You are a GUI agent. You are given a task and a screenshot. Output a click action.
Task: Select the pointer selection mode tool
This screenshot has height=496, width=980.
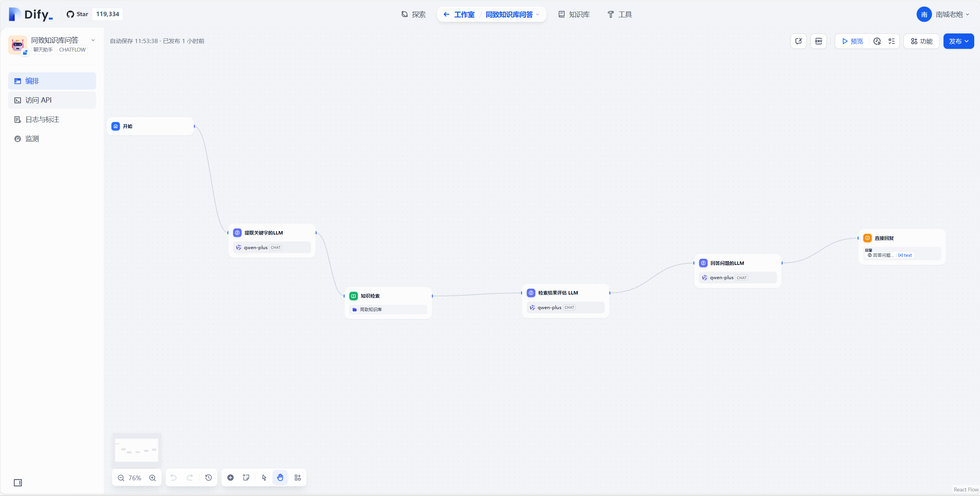click(264, 478)
